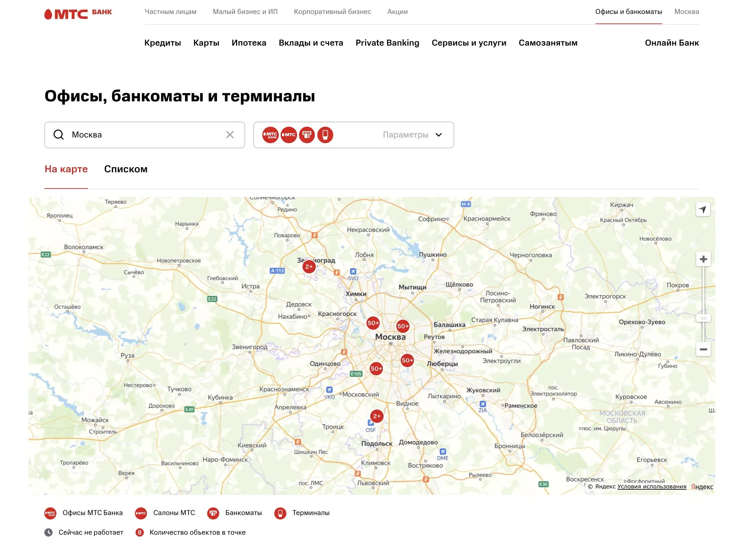Click Офисы и банкоматы link
Viewport: 738px width, 560px height.
pos(629,12)
